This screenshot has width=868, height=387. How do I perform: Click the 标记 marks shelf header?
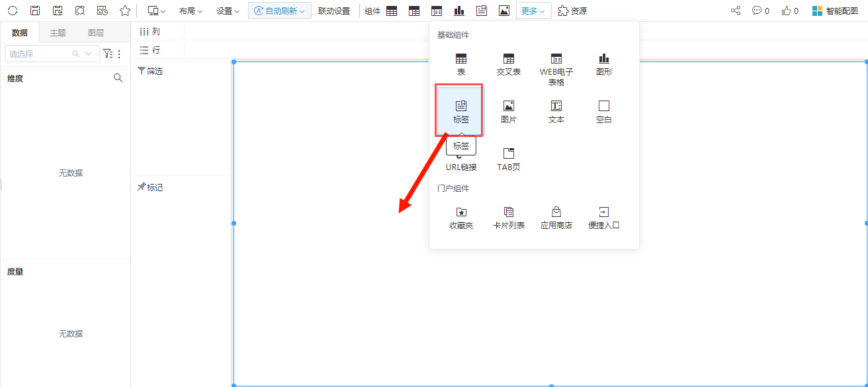[150, 187]
